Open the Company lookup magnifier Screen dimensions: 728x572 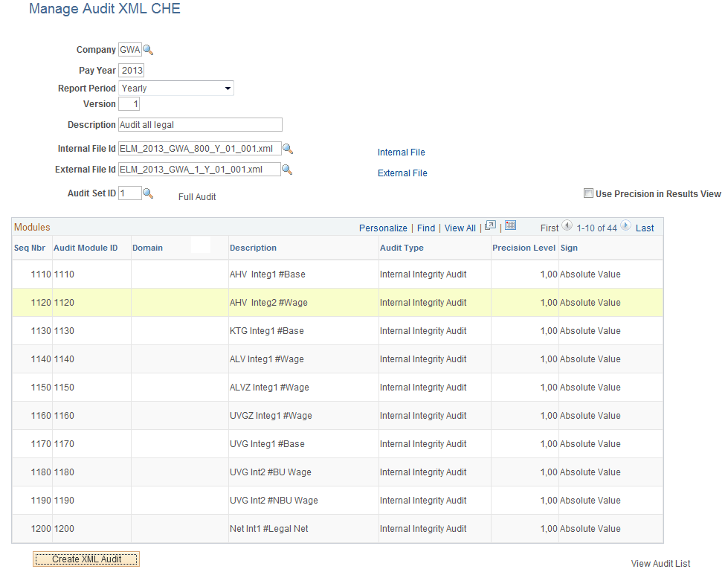click(147, 49)
